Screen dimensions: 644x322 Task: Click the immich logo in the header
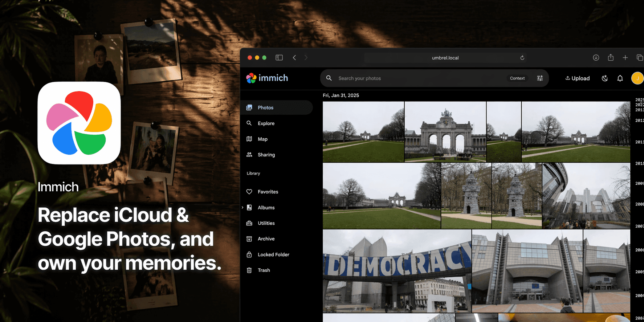point(267,78)
